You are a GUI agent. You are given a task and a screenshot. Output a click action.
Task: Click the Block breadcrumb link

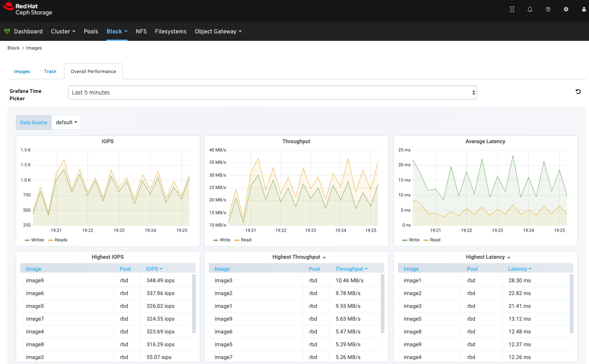coord(13,48)
